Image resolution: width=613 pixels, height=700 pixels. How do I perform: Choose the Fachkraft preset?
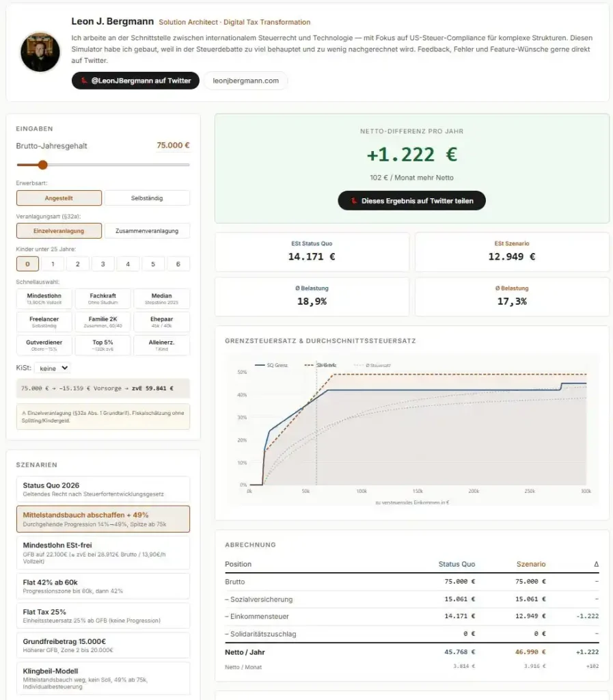click(103, 298)
